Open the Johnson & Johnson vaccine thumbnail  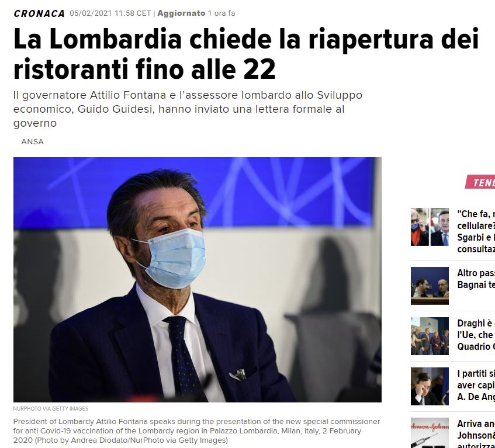pos(430,433)
